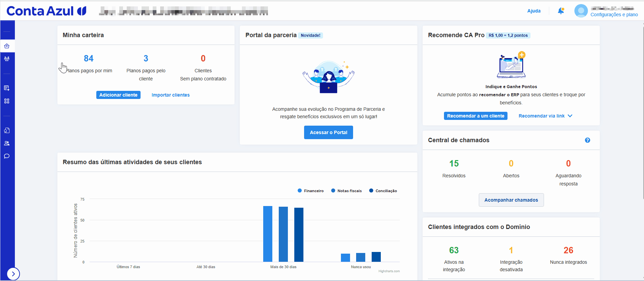Image resolution: width=644 pixels, height=281 pixels.
Task: Click Importar clientes link
Action: click(171, 95)
